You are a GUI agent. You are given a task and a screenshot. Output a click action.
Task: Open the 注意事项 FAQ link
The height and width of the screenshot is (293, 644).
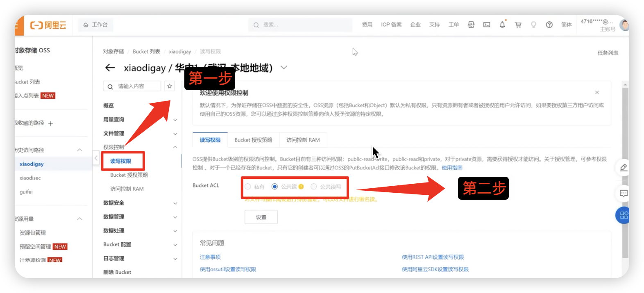pyautogui.click(x=210, y=257)
